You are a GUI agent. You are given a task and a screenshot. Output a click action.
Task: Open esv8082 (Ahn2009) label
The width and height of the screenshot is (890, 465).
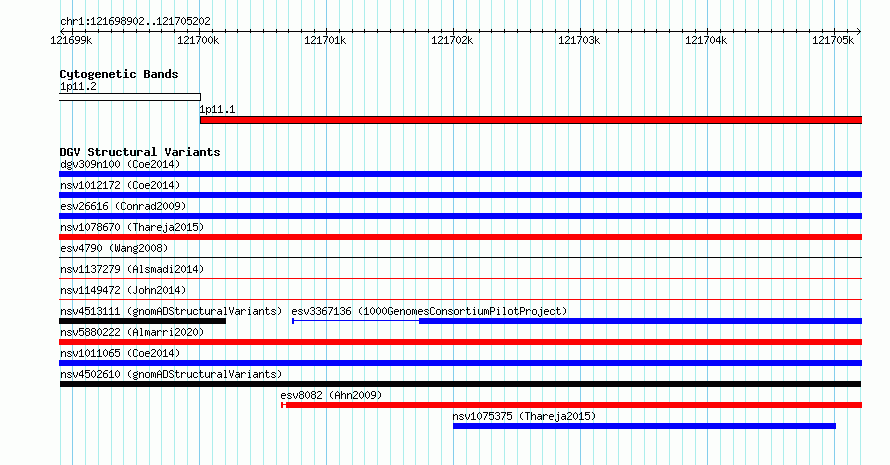[331, 395]
